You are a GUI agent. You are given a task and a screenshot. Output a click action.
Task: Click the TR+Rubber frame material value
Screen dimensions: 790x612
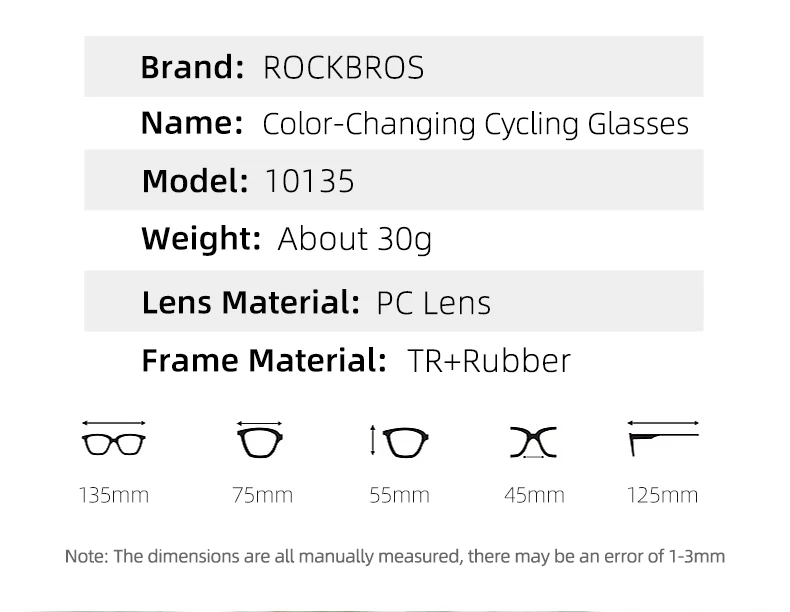(489, 361)
